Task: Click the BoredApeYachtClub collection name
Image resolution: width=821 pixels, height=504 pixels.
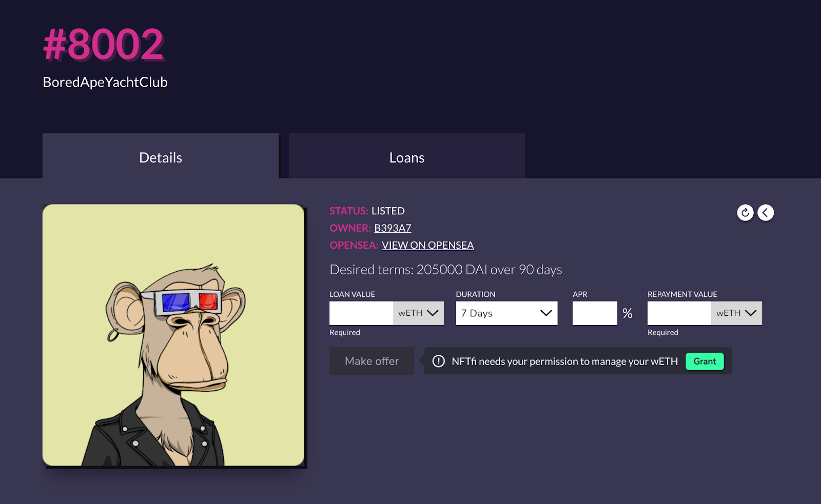Action: tap(105, 82)
